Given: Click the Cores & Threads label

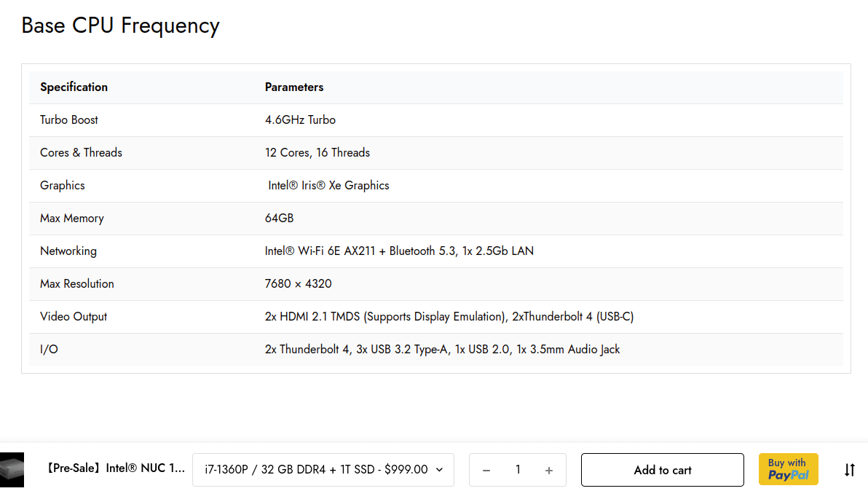Looking at the screenshot, I should click(81, 152).
